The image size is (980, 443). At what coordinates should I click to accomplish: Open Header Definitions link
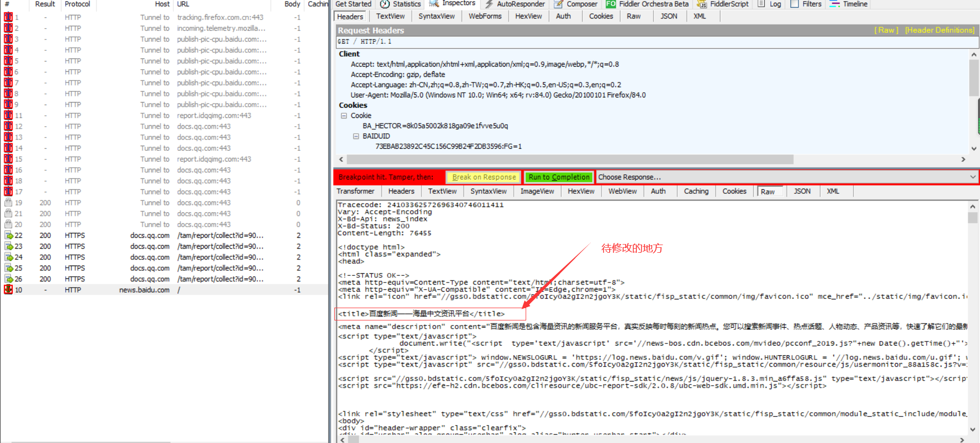pyautogui.click(x=939, y=30)
